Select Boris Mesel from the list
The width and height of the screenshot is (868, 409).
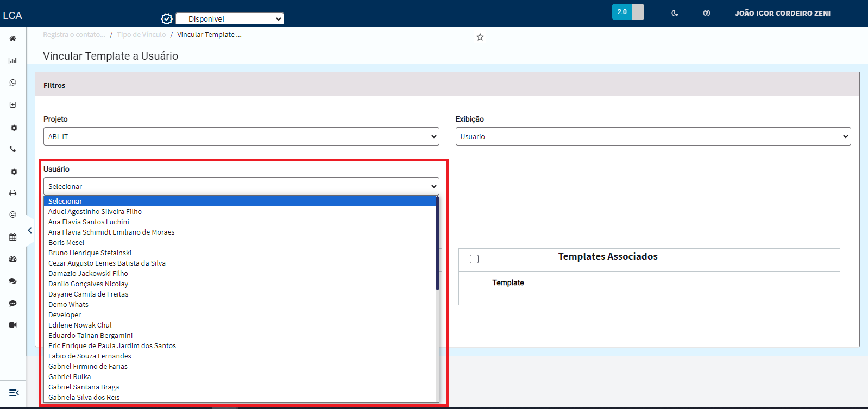pos(240,242)
